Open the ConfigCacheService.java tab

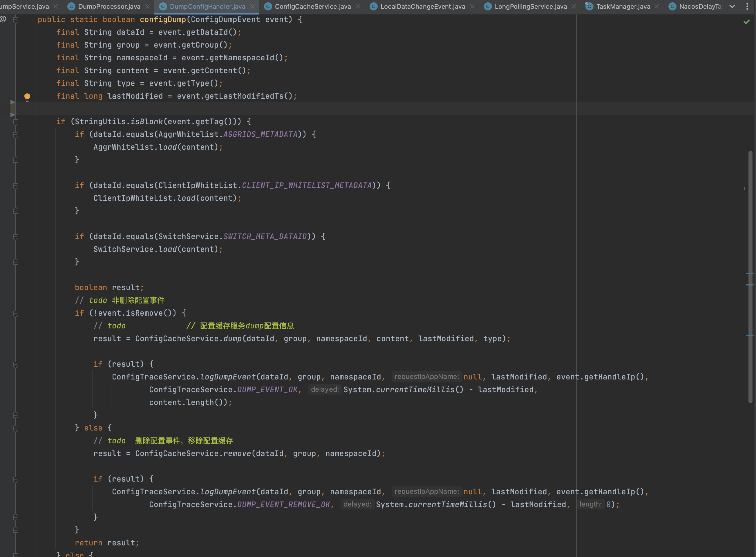tap(313, 6)
